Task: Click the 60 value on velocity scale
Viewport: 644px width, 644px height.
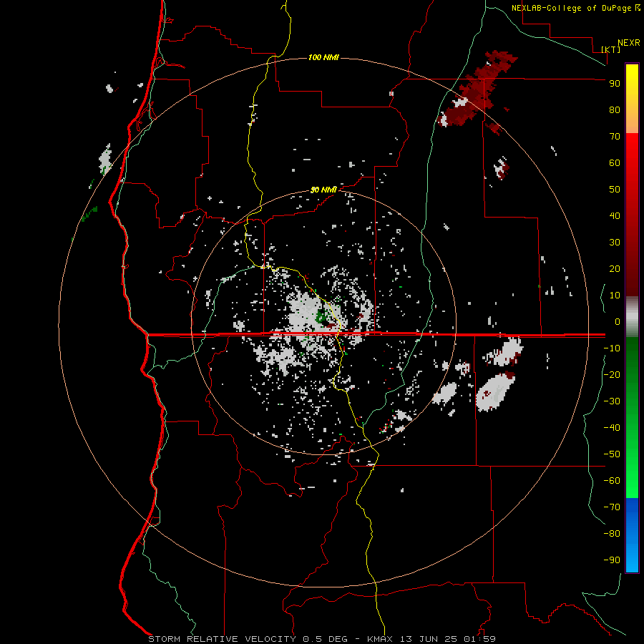Action: (x=615, y=162)
